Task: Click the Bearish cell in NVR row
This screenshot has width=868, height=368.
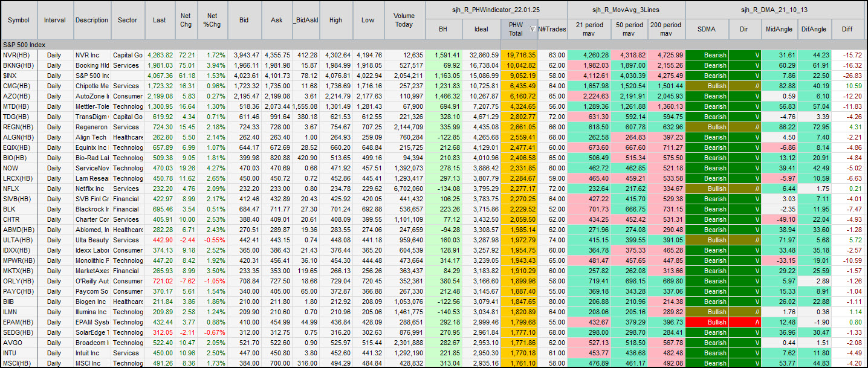Action: 707,55
